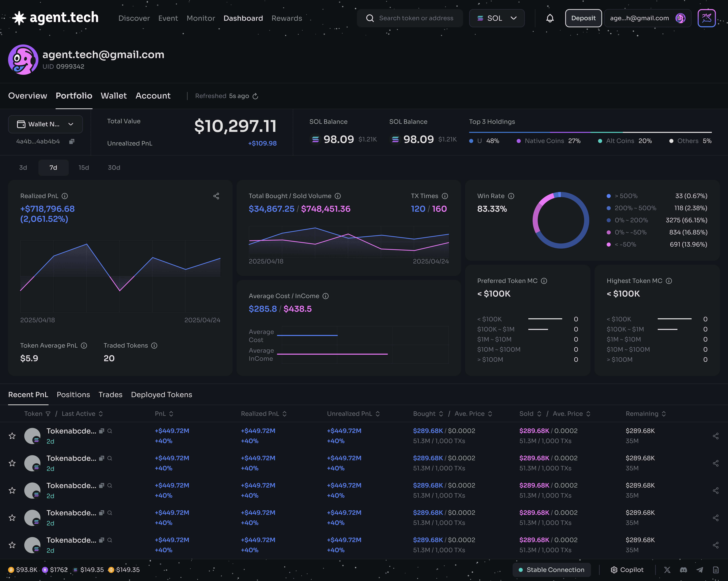Switch to the Wallet tab
Image resolution: width=728 pixels, height=581 pixels.
point(113,96)
